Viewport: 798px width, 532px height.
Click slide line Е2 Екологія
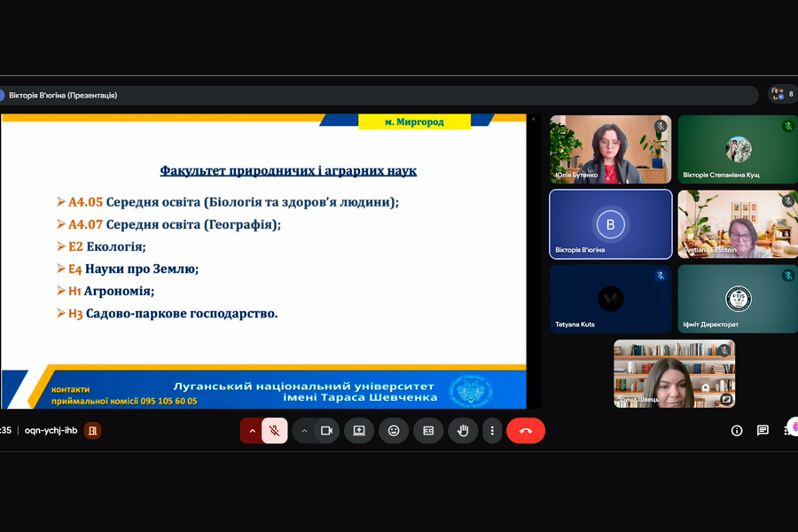101,246
